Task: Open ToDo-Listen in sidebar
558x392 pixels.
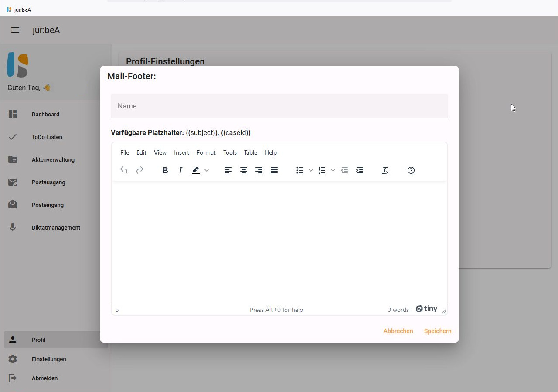Action: tap(56, 137)
